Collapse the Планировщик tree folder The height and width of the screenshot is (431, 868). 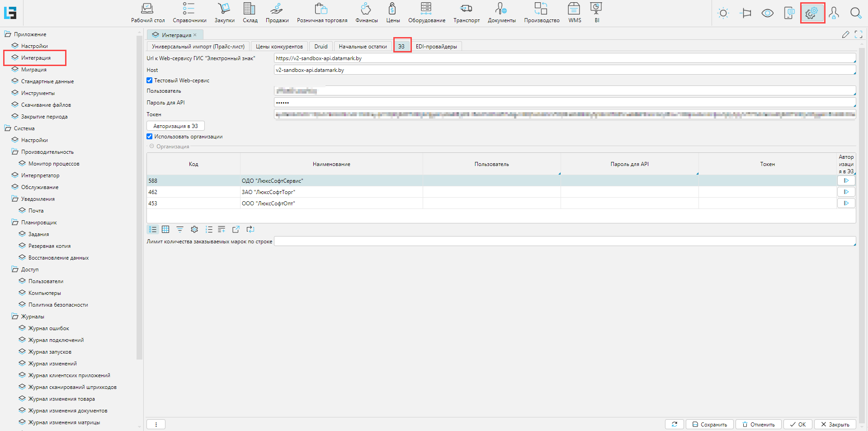(15, 223)
